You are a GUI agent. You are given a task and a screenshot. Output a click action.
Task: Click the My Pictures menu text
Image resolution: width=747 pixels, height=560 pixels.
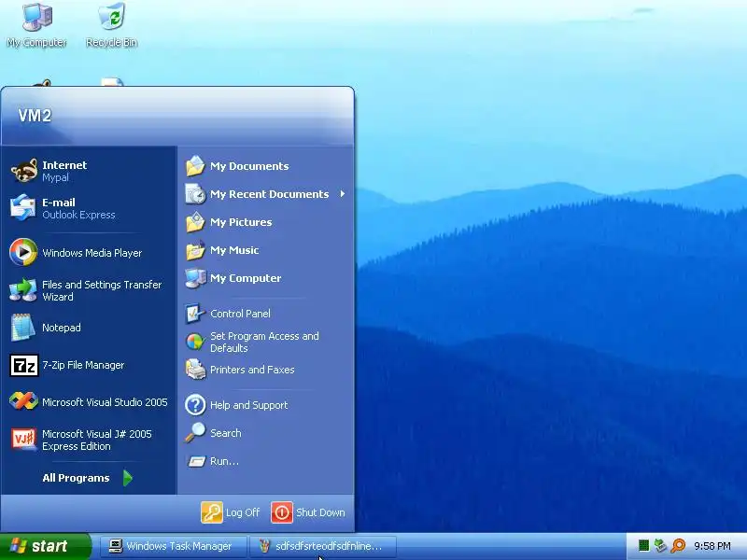tap(241, 222)
